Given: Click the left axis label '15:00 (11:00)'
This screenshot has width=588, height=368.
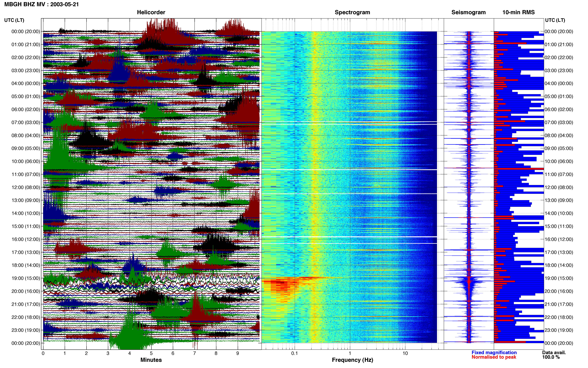Looking at the screenshot, I should point(26,226).
